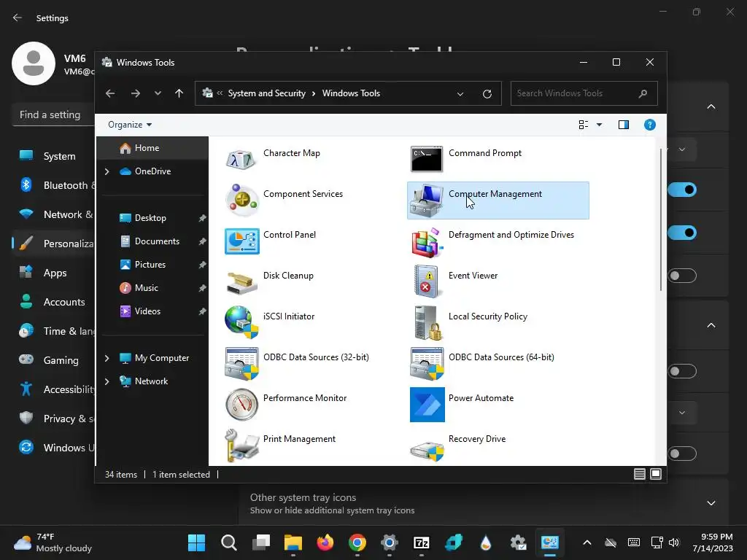Image resolution: width=747 pixels, height=560 pixels.
Task: Go forward in Windows Tools window
Action: (136, 93)
